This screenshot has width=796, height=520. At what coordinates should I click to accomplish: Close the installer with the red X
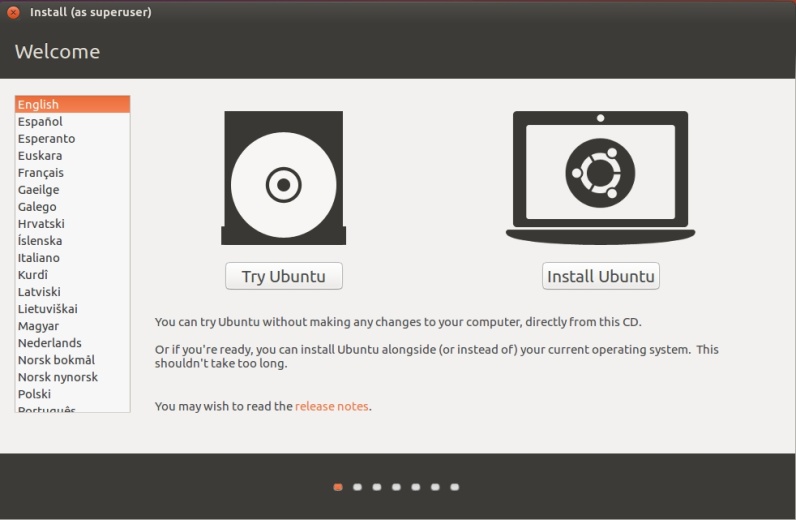(x=13, y=12)
